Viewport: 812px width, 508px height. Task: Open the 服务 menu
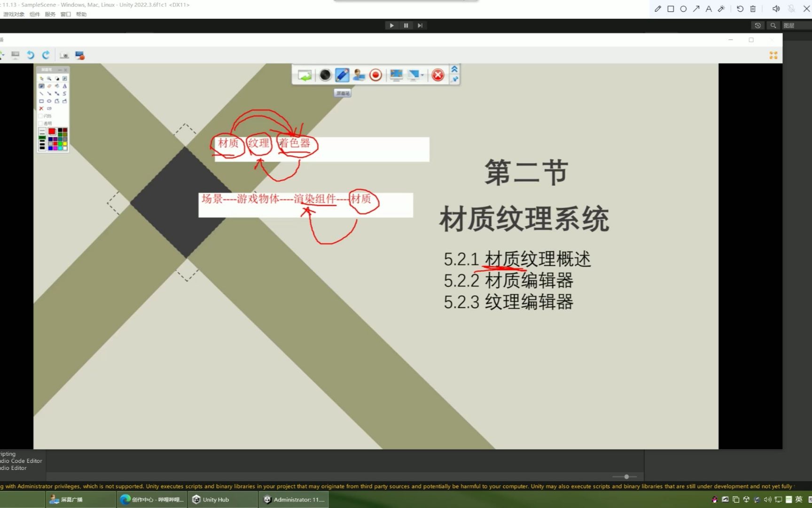50,14
